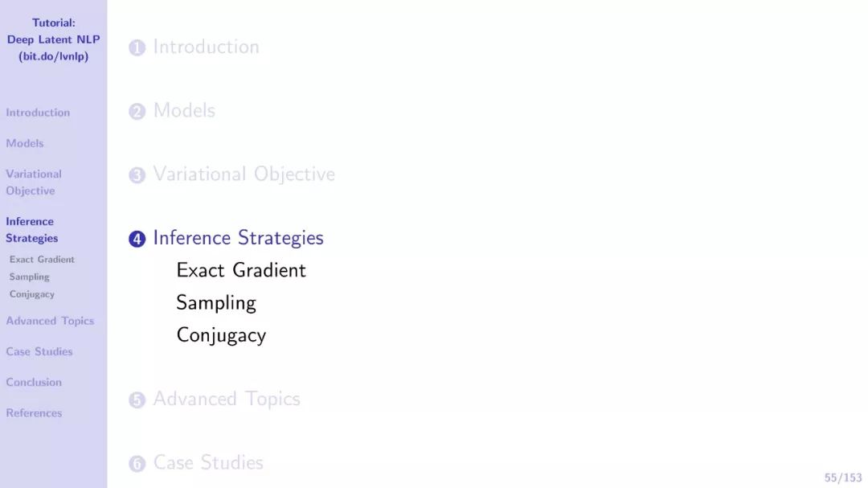
Task: Click the numbered bullet 1 icon beside Introduction
Action: pyautogui.click(x=137, y=48)
